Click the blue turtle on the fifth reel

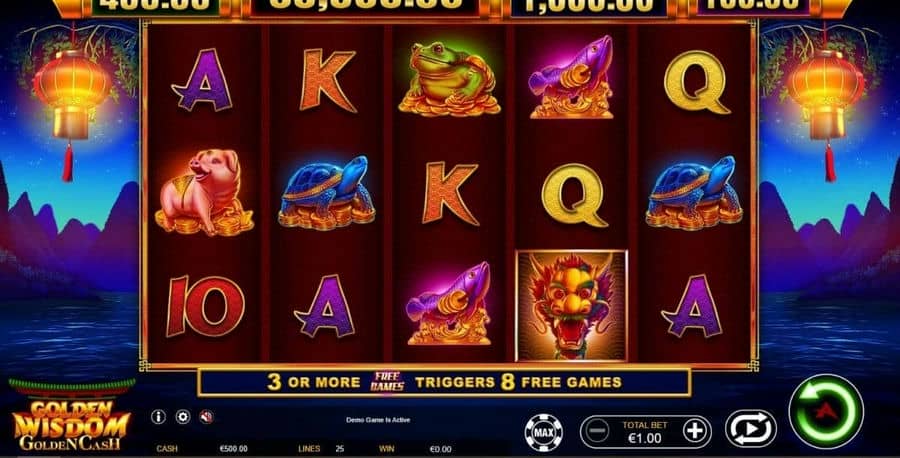pos(694,192)
